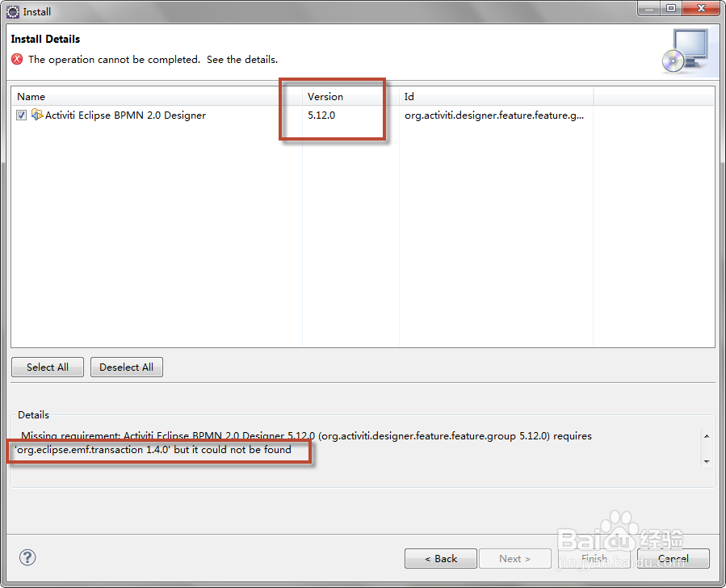The width and height of the screenshot is (726, 588).
Task: Minimize the Install window
Action: (649, 8)
